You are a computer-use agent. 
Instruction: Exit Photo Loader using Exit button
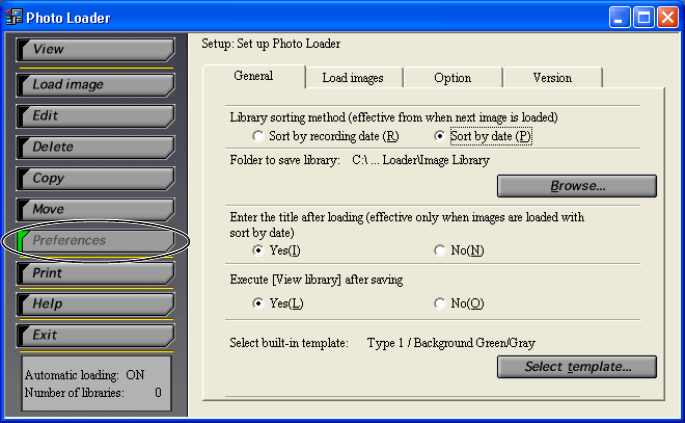pos(95,335)
